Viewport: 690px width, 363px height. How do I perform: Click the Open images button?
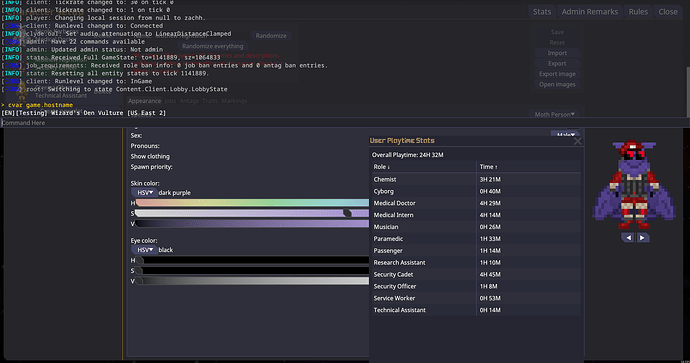(557, 84)
